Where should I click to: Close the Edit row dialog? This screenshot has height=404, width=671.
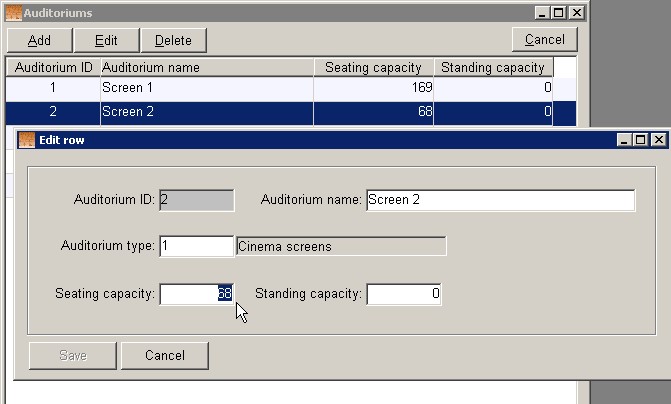657,140
